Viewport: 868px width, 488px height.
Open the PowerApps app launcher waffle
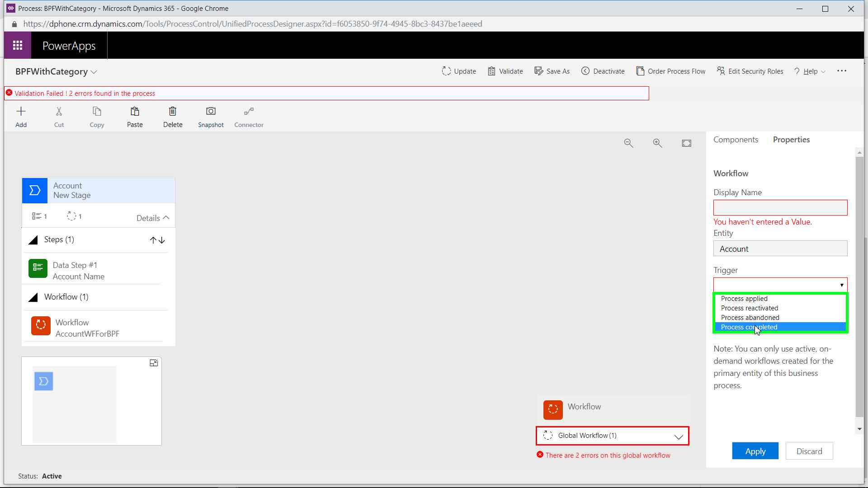coord(18,45)
